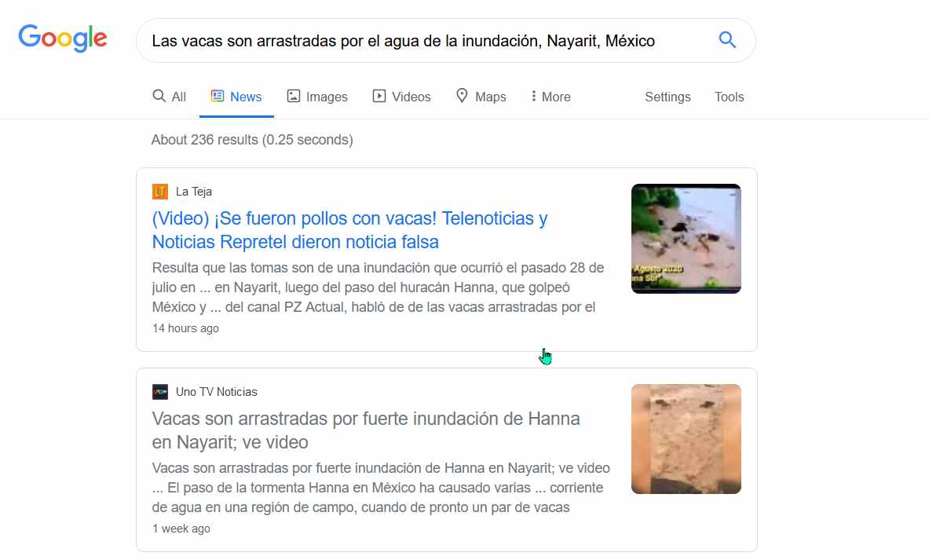Viewport: 929px width, 560px height.
Task: Open the 'Se fueron pollos con vacas' headline
Action: pyautogui.click(x=349, y=230)
